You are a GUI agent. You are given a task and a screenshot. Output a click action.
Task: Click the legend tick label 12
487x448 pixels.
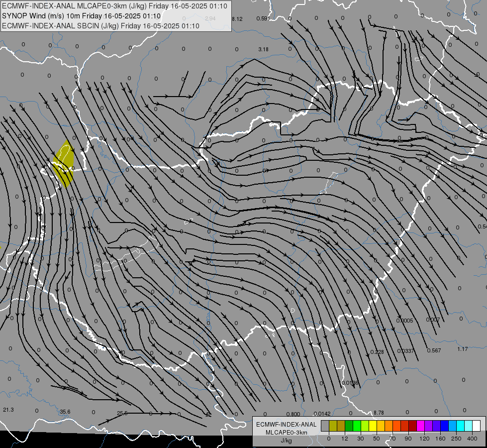[x=344, y=439]
